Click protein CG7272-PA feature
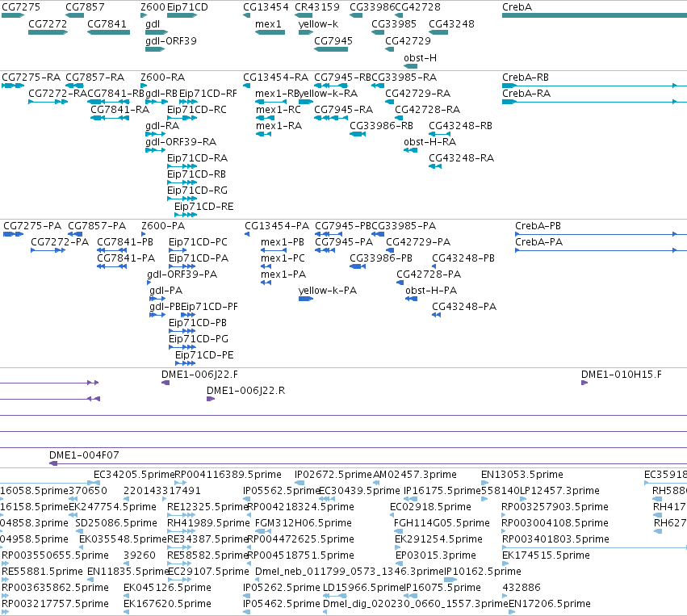Image resolution: width=687 pixels, height=616 pixels. click(48, 250)
